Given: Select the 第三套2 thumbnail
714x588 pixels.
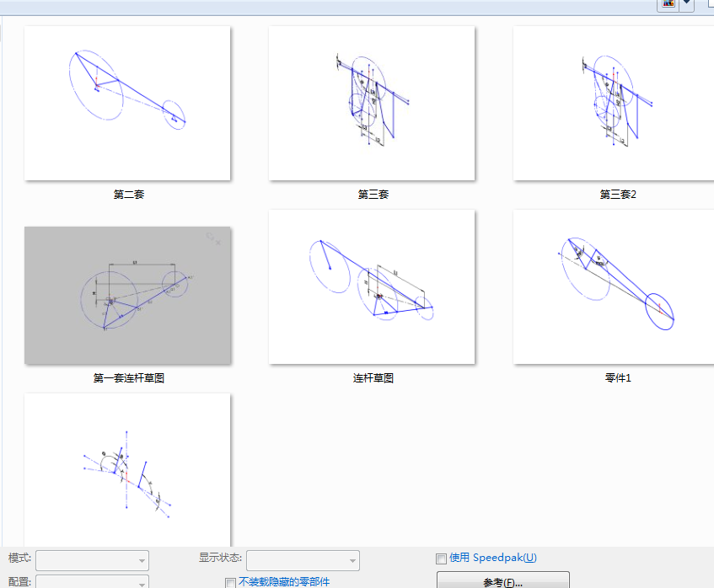Looking at the screenshot, I should (x=614, y=104).
